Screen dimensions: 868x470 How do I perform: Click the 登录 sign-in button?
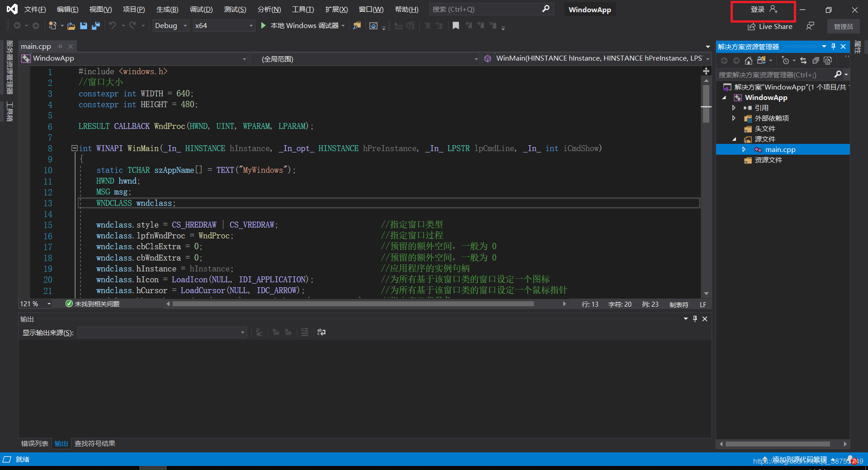tap(764, 9)
